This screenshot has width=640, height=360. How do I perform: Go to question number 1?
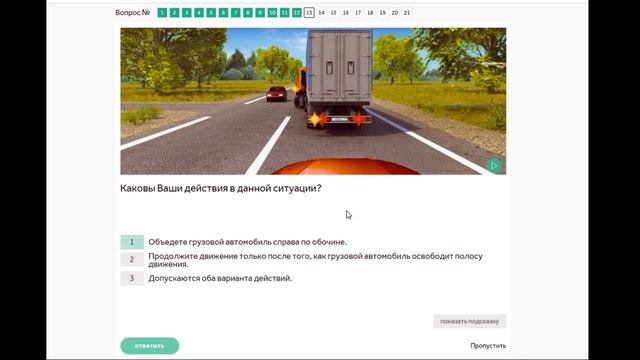pyautogui.click(x=162, y=13)
